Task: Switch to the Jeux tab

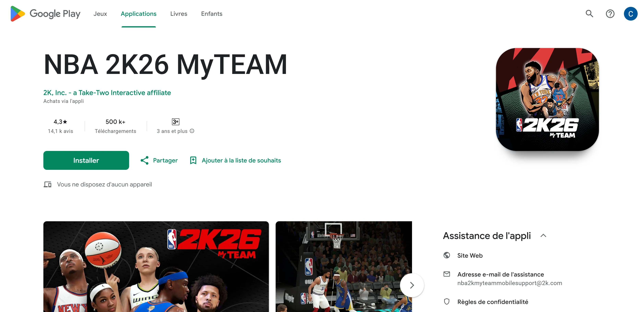Action: click(x=100, y=14)
